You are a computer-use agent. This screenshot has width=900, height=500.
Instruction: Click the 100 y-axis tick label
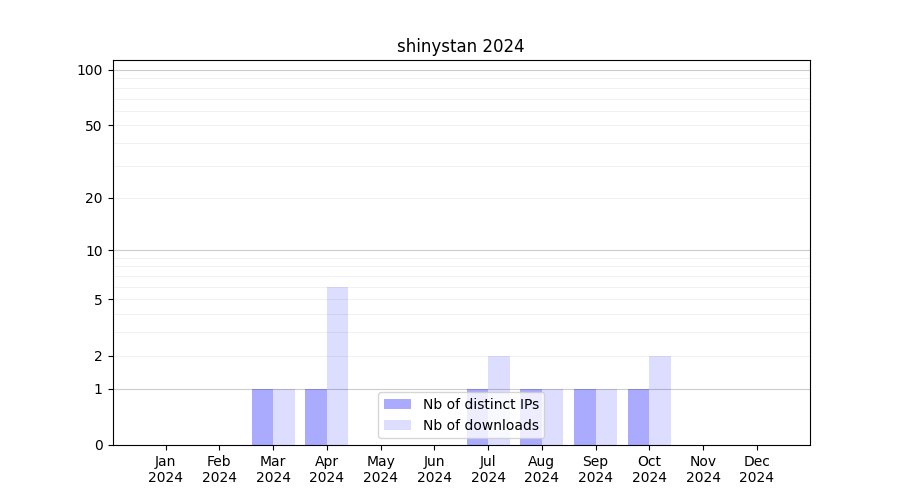point(90,70)
